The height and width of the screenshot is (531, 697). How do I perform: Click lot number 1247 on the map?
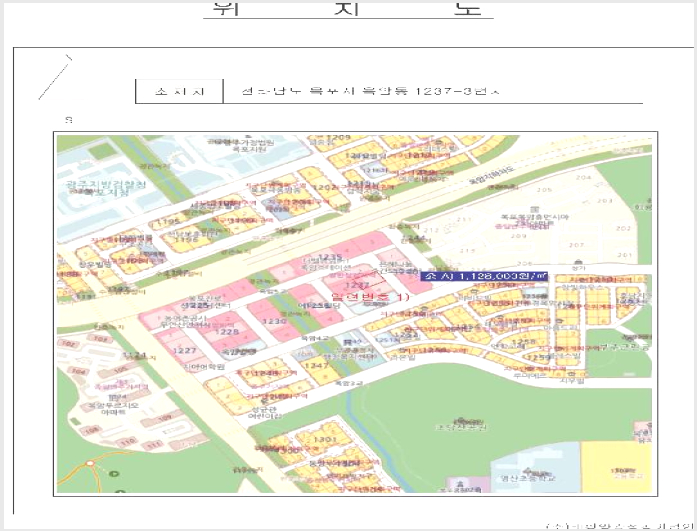317,365
